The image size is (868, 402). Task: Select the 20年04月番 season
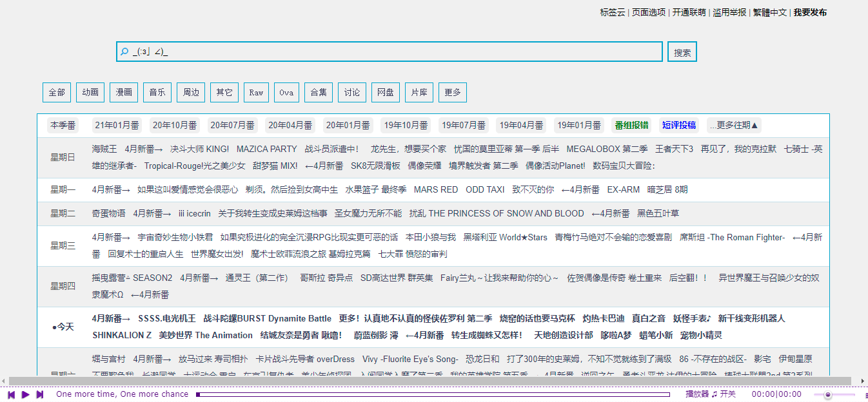290,125
